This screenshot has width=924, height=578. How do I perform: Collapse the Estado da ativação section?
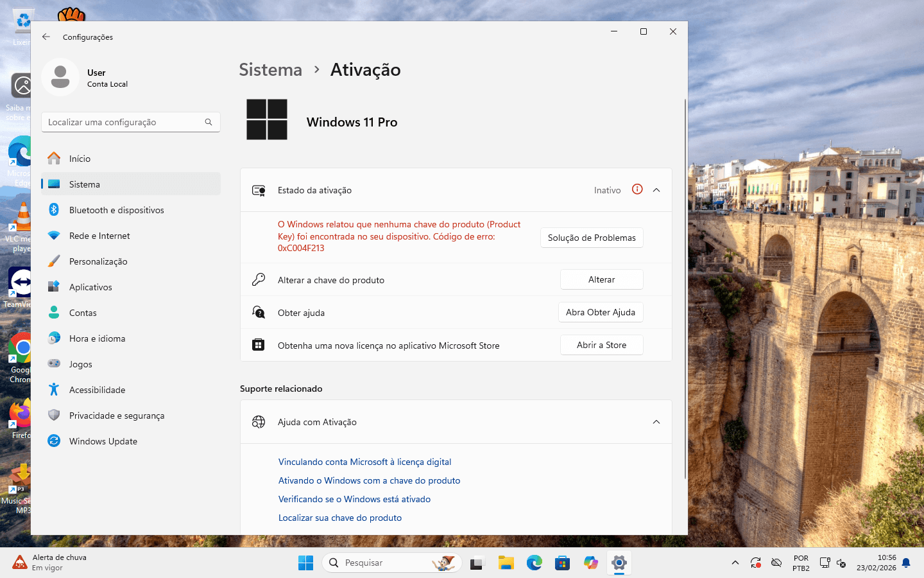pyautogui.click(x=656, y=190)
